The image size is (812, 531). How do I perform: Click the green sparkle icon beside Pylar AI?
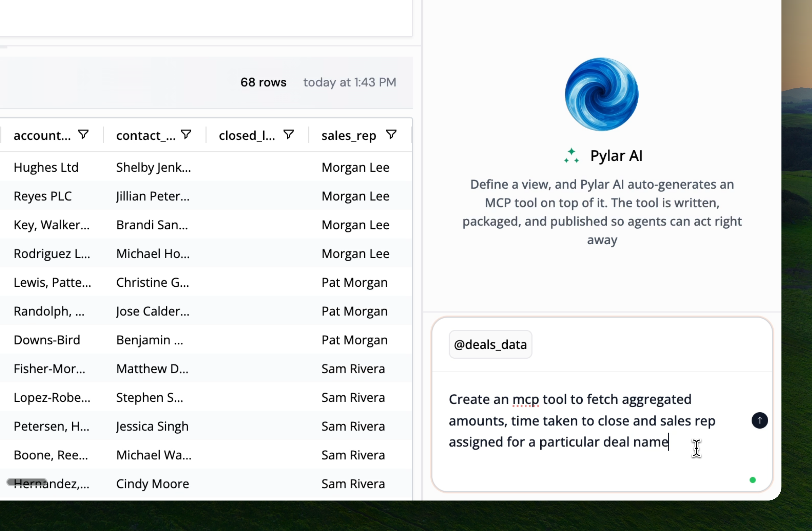click(x=572, y=156)
